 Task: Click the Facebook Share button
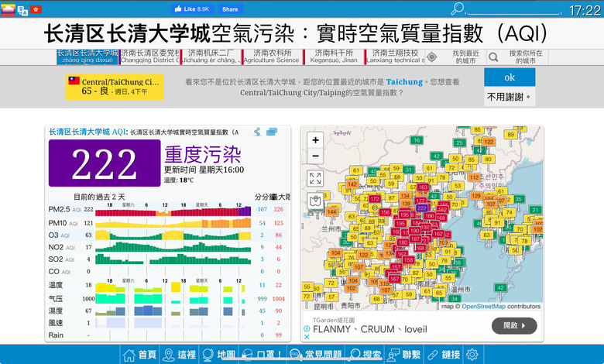230,9
